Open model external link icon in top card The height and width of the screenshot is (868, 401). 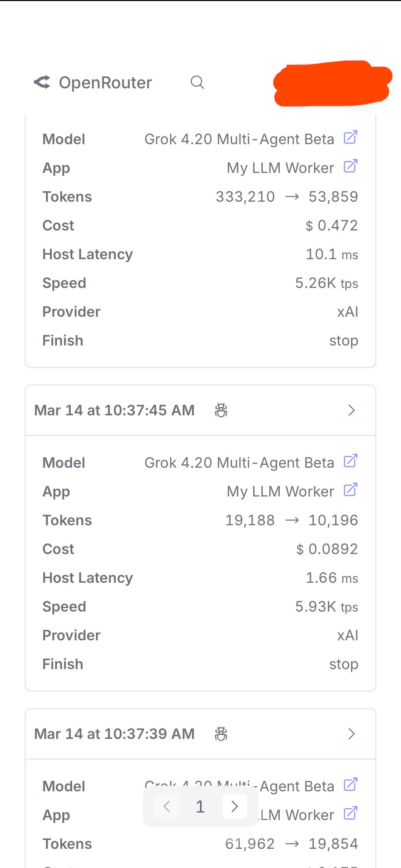click(350, 138)
